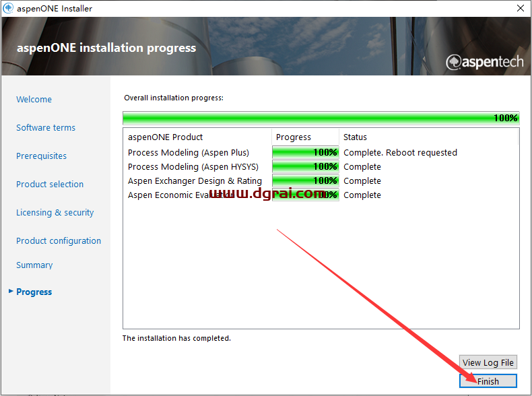Click 'Complete. Reboot requested' status
Image resolution: width=532 pixels, height=396 pixels.
(x=400, y=153)
